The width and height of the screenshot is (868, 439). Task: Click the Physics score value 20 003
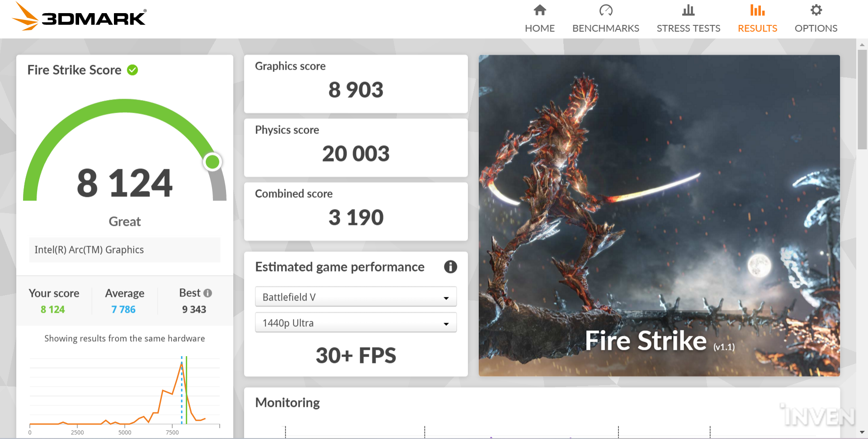coord(356,153)
